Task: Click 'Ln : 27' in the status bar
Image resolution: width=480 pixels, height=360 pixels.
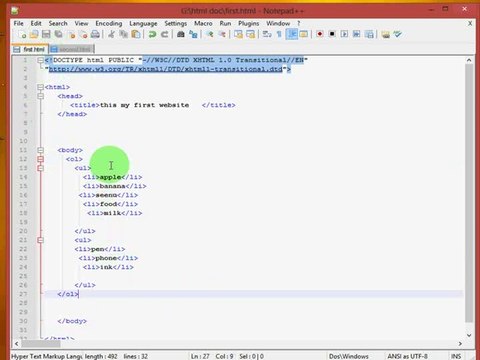Action: (200, 356)
